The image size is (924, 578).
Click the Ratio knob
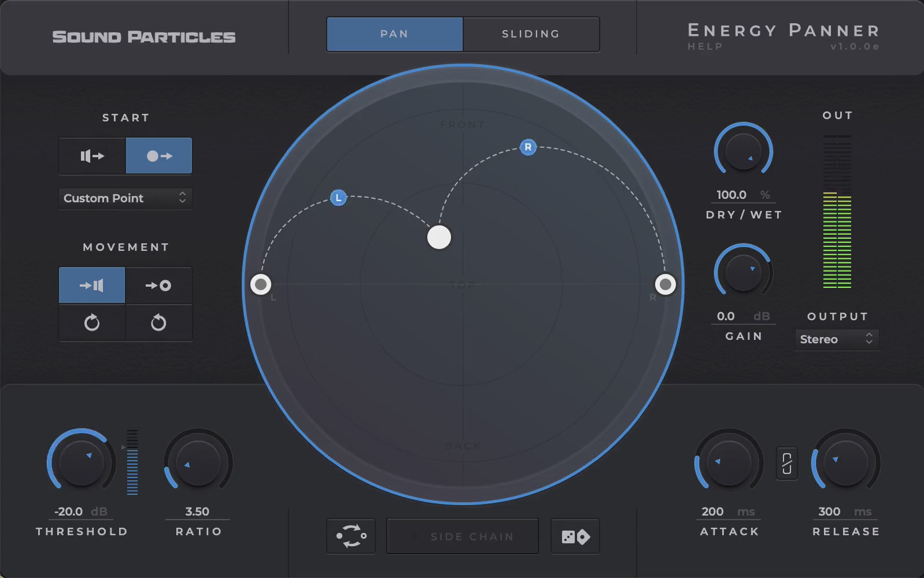[198, 463]
